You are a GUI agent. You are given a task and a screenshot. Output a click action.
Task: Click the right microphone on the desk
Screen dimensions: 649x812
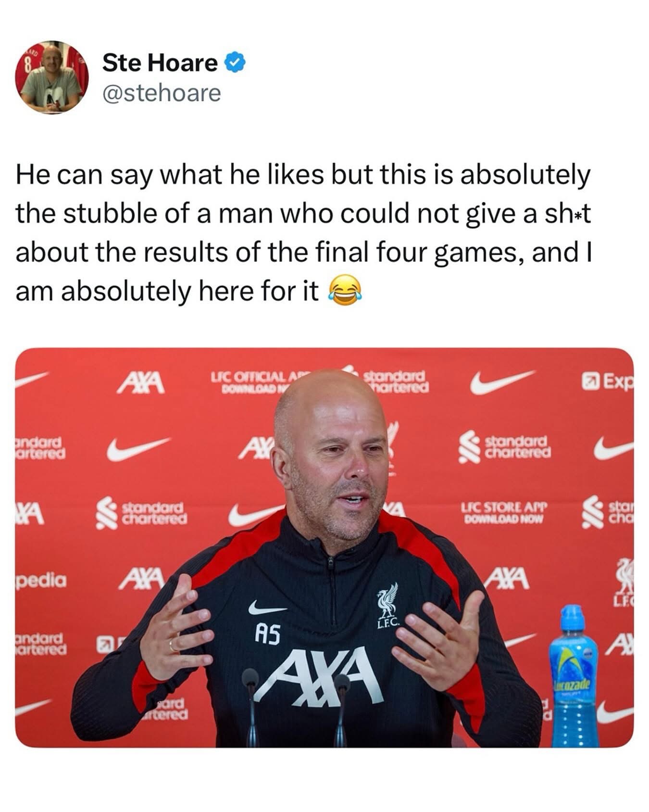341,710
